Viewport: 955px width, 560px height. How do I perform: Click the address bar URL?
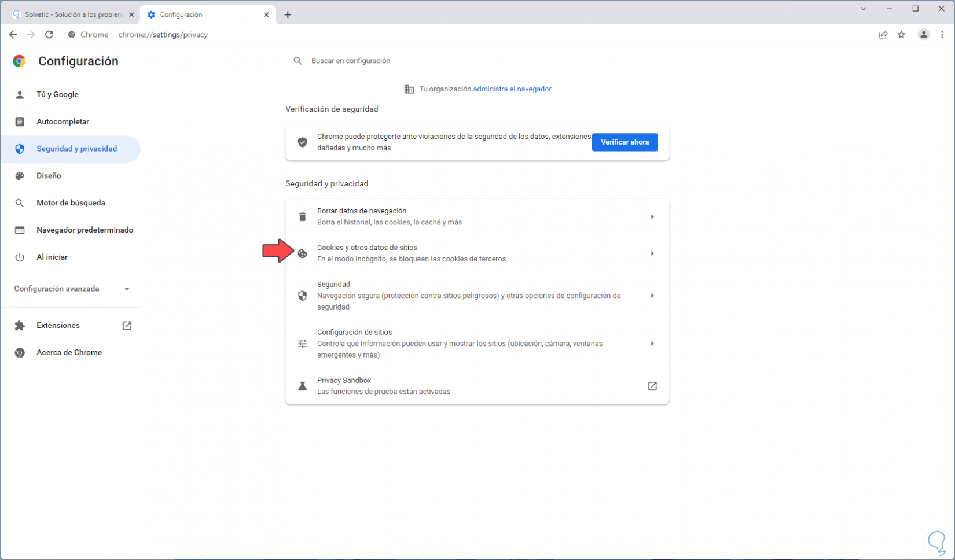[163, 35]
